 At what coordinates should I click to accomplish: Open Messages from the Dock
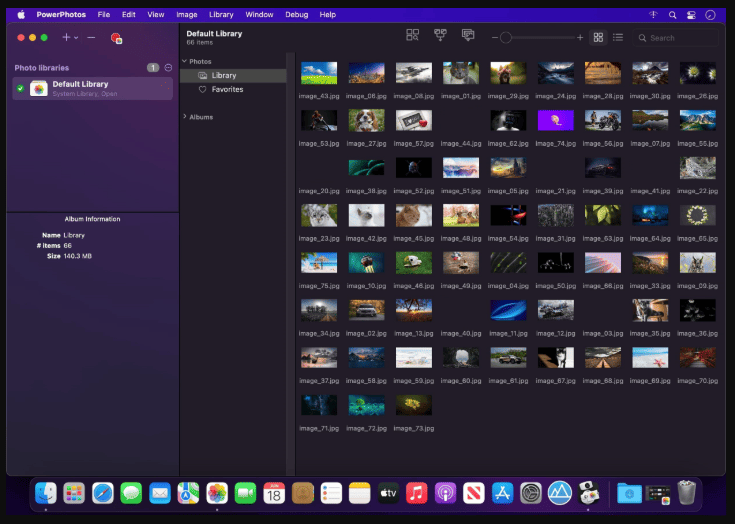pyautogui.click(x=131, y=493)
